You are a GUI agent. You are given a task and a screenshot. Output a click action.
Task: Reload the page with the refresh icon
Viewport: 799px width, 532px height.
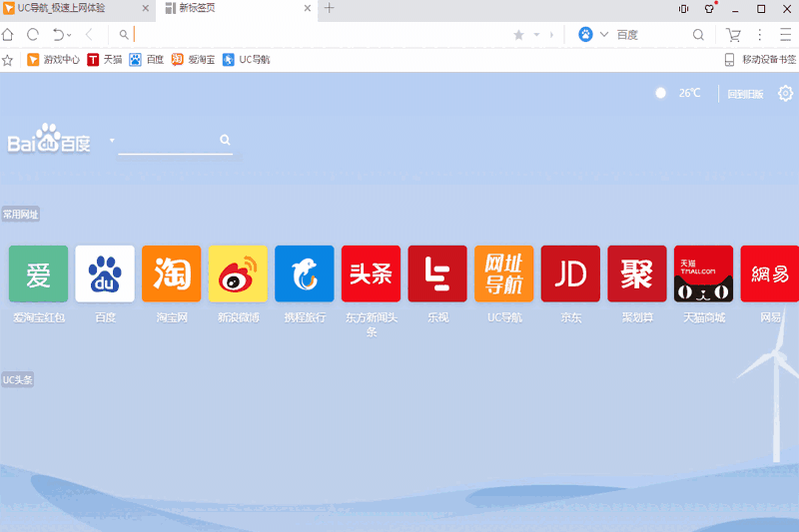[x=33, y=35]
